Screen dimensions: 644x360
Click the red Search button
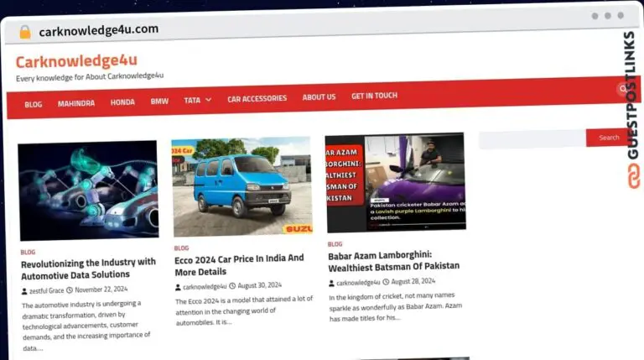point(608,138)
